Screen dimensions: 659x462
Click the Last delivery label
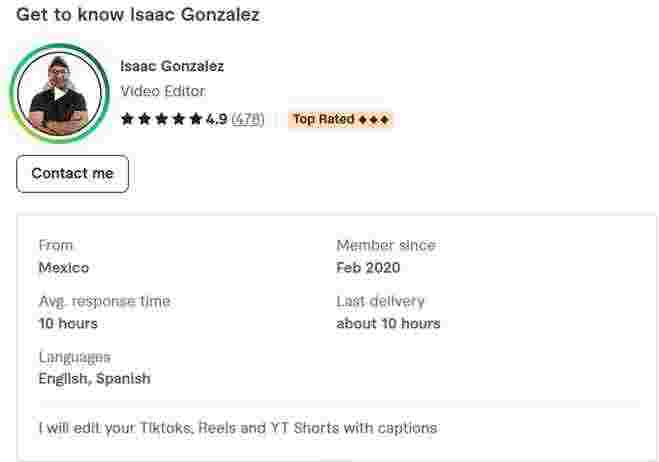pyautogui.click(x=381, y=301)
